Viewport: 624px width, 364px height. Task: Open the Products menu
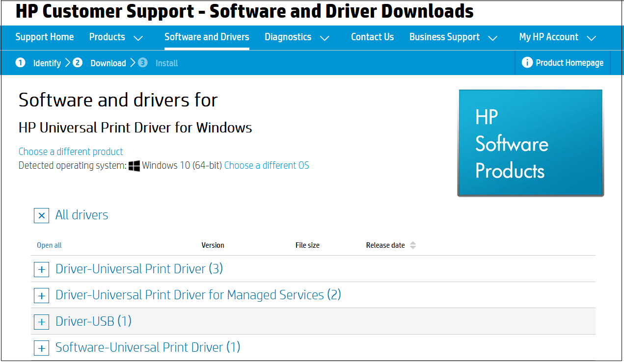pos(107,37)
